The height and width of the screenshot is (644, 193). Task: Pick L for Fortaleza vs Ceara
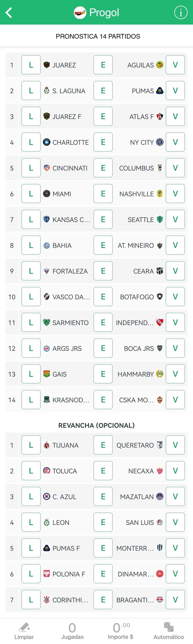click(x=31, y=271)
